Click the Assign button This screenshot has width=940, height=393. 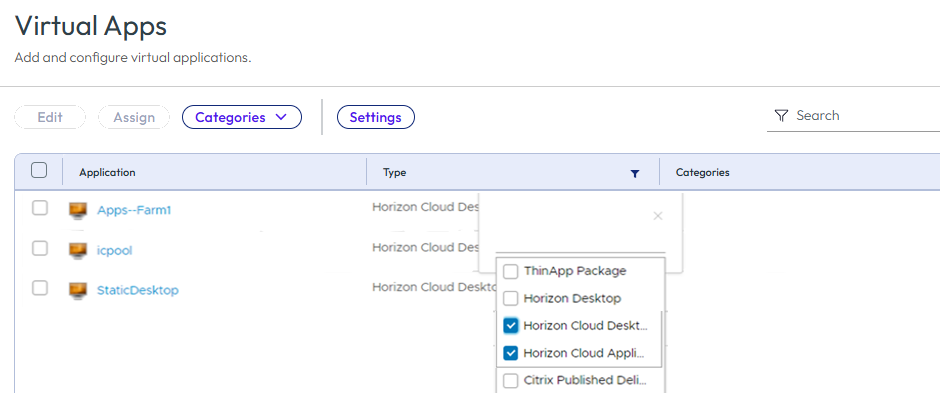click(134, 117)
